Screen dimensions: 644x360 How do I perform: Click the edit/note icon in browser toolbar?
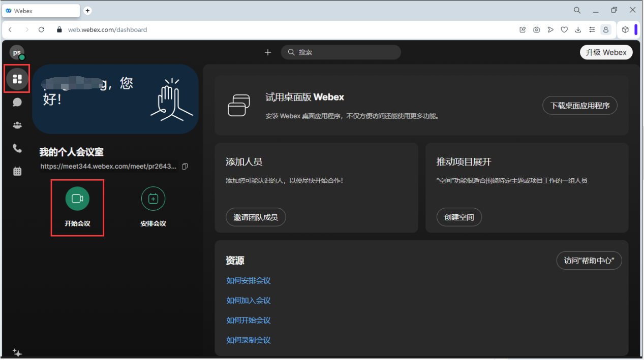[523, 30]
